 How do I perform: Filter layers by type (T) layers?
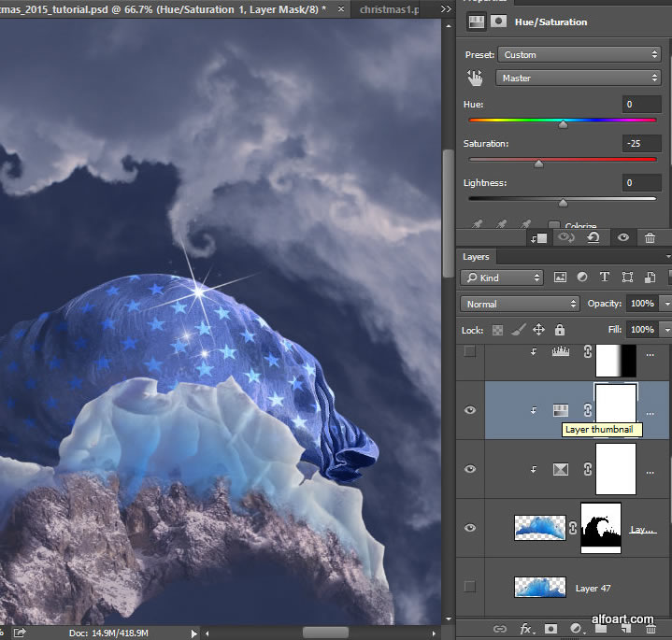click(605, 277)
